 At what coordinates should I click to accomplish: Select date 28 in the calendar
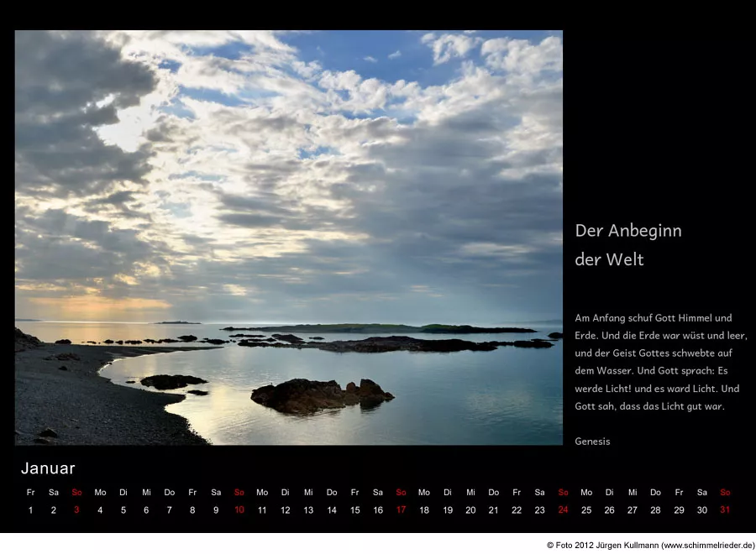655,510
